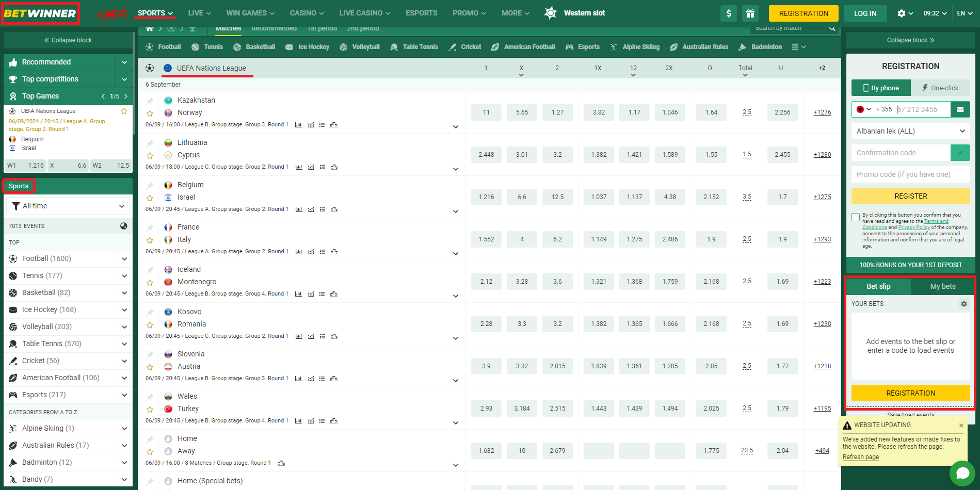The image size is (980, 490).
Task: Click the events globe icon in Sports
Action: coord(124,226)
